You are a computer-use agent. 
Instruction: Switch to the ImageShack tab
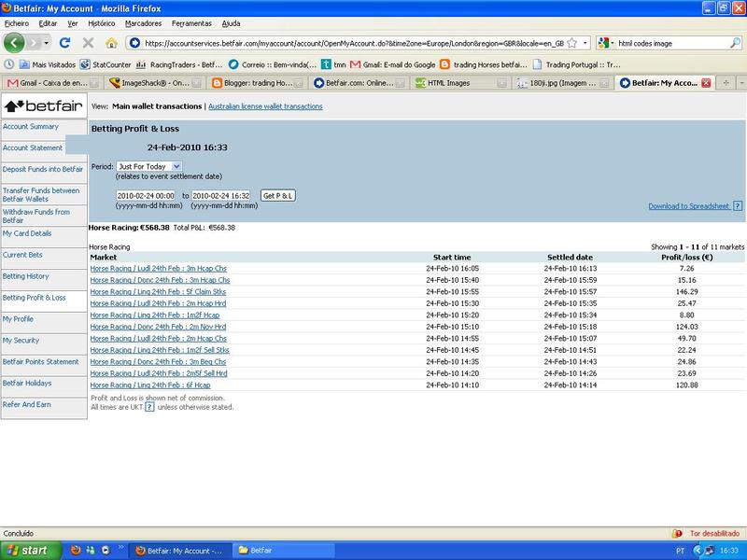pyautogui.click(x=154, y=83)
